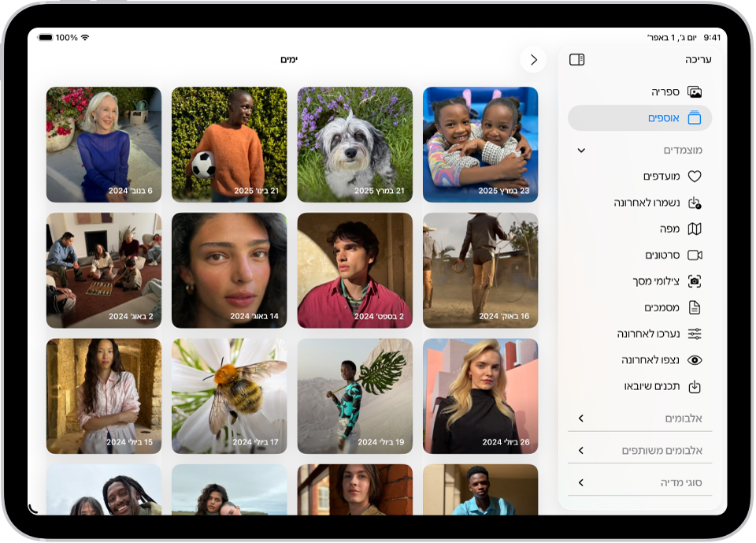Toggle the sidebar panel icon
The height and width of the screenshot is (543, 756).
tap(576, 60)
